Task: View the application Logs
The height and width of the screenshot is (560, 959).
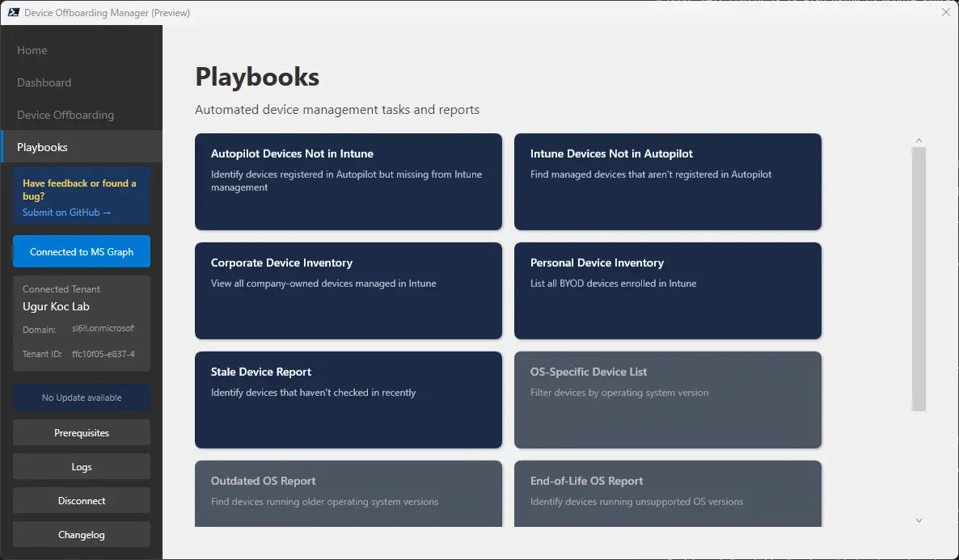Action: (81, 466)
